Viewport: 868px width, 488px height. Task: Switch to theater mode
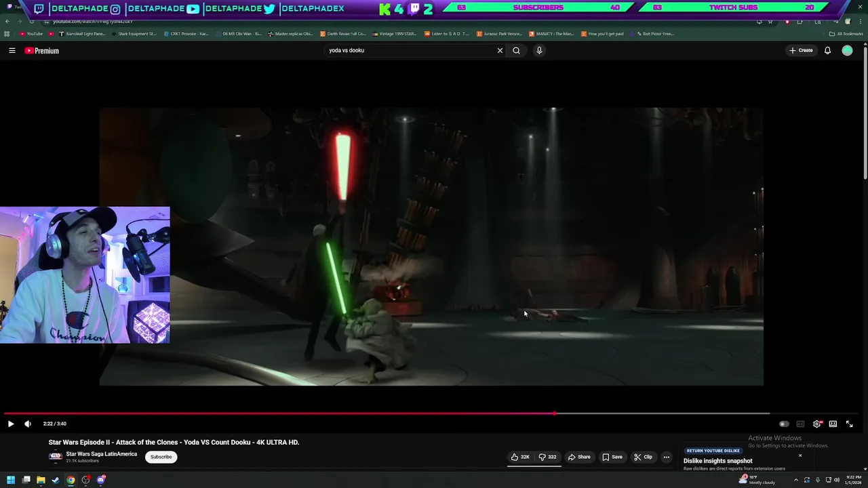(833, 424)
